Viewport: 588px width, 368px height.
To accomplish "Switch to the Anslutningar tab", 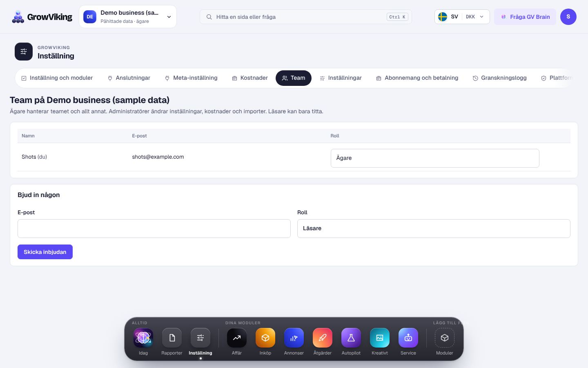I will pos(129,78).
